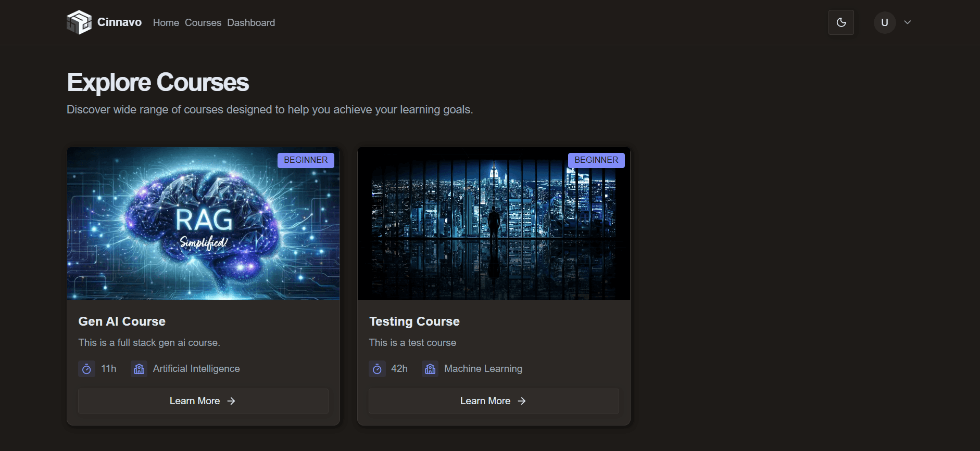Click BEGINNER badge on Gen AI Course
Viewport: 980px width, 451px height.
pos(306,160)
